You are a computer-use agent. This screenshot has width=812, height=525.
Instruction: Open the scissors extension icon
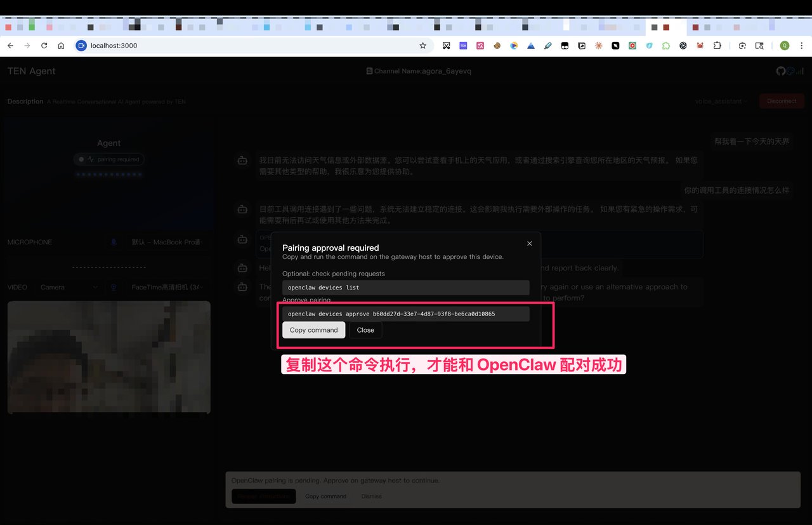coord(447,46)
